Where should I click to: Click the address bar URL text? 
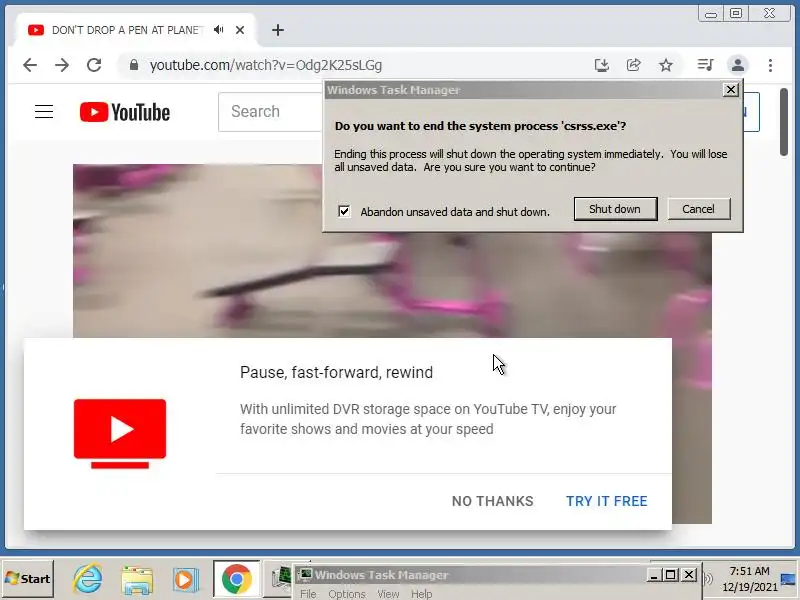(x=265, y=65)
